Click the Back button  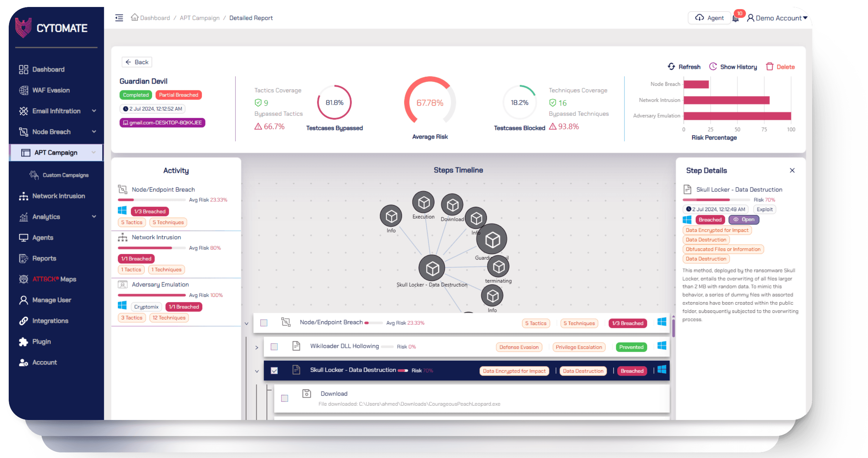tap(137, 62)
